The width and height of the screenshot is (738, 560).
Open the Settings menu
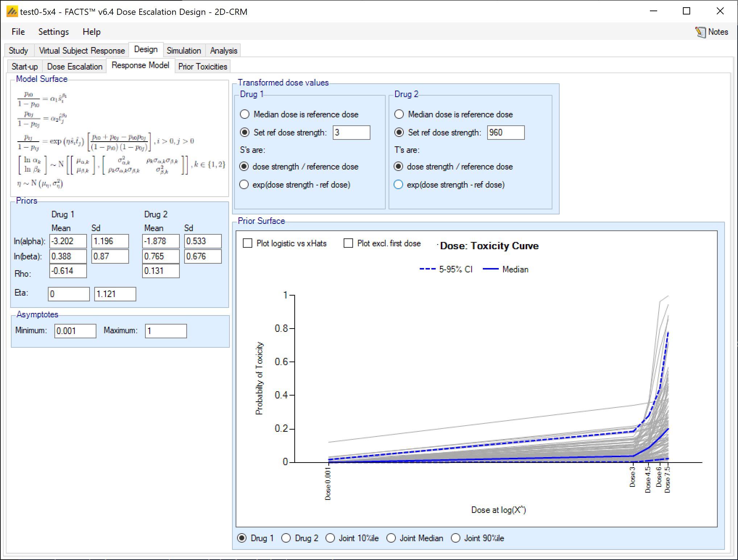pos(53,32)
